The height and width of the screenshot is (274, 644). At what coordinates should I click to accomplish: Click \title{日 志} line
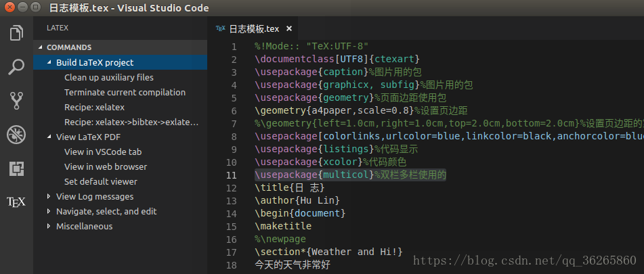(x=290, y=188)
